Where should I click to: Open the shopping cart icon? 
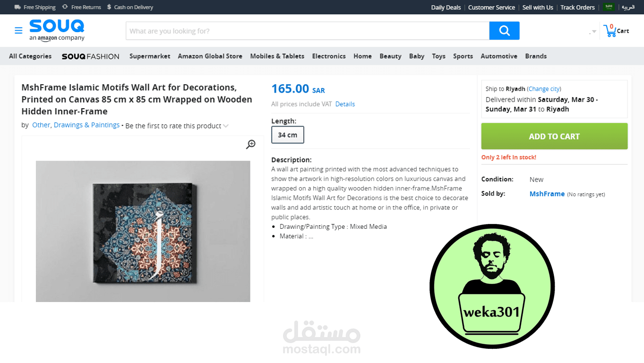click(610, 30)
